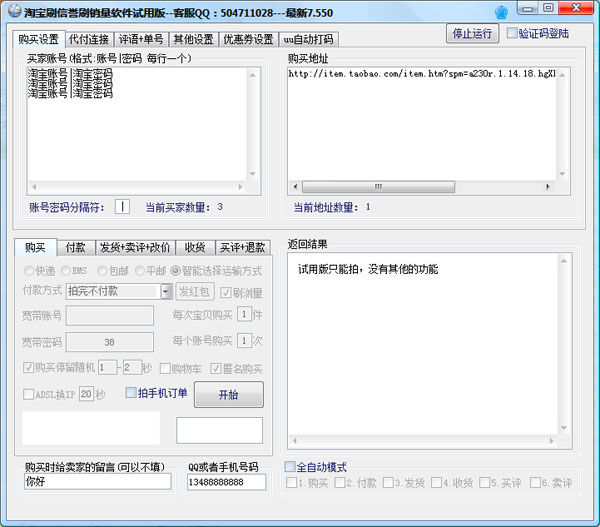Click the down arrow of 买家账号 scrollbar
The height and width of the screenshot is (527, 600).
point(253,174)
